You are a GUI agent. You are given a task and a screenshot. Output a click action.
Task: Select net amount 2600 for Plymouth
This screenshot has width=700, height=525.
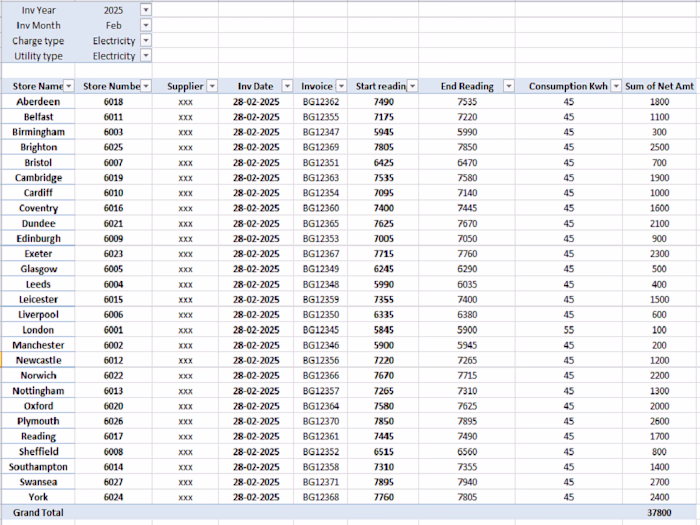[659, 421]
